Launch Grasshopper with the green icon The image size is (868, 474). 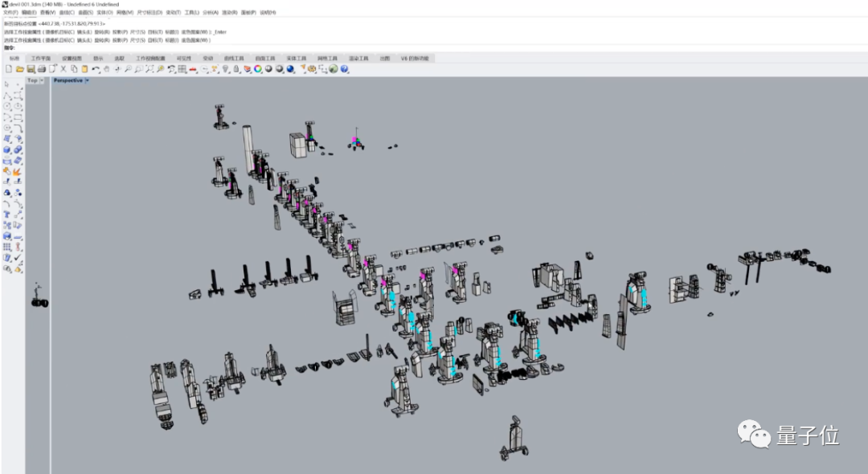point(334,69)
